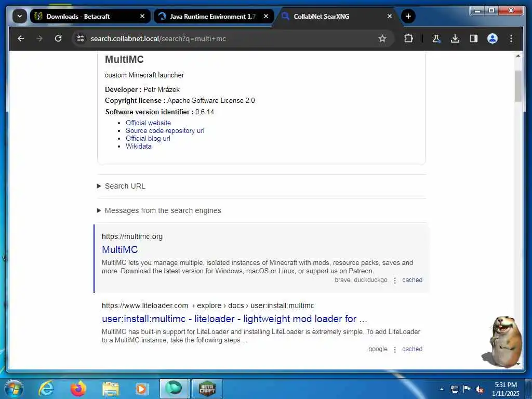
Task: Open the Betacraft taskbar button
Action: (207, 389)
